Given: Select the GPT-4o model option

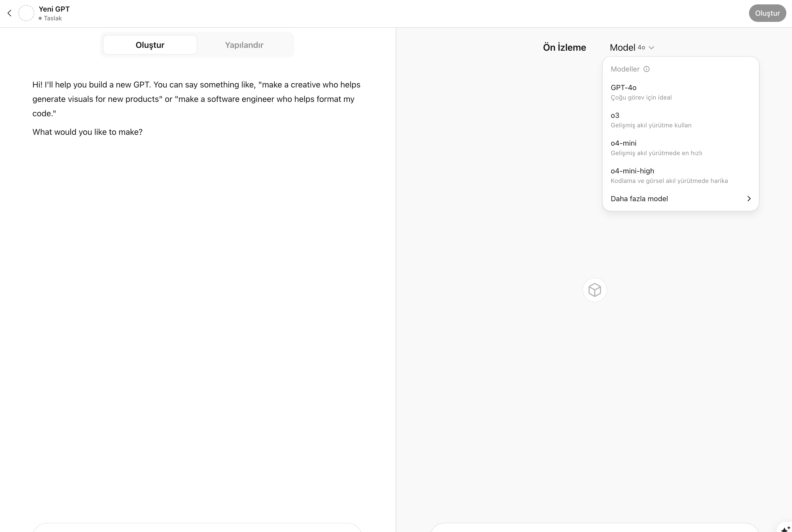Looking at the screenshot, I should (680, 92).
